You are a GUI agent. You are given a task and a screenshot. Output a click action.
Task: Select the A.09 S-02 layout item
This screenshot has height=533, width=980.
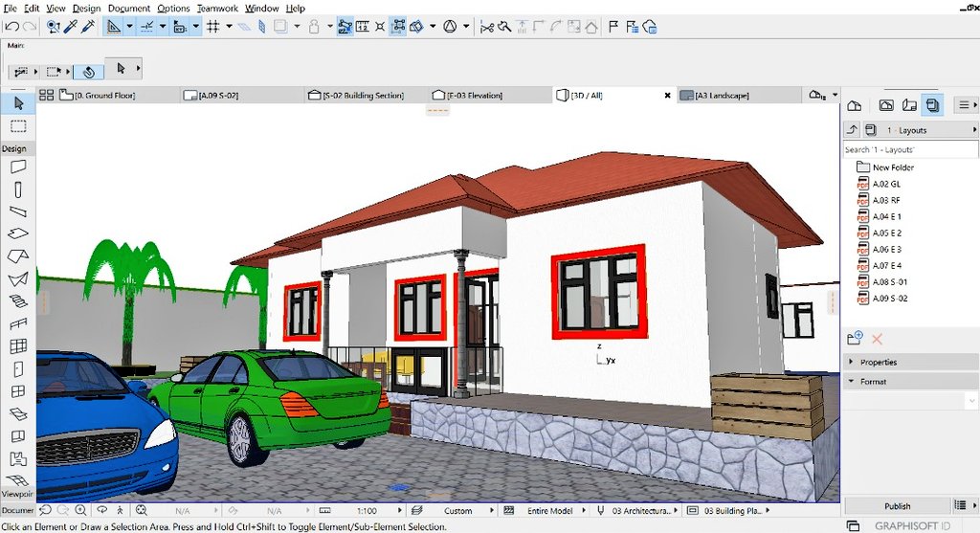pyautogui.click(x=890, y=298)
